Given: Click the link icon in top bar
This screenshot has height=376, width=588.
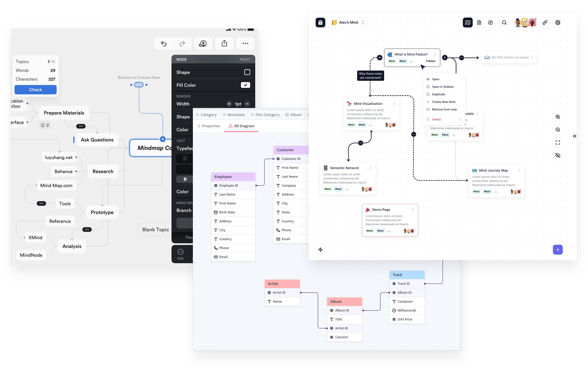Looking at the screenshot, I should [x=545, y=22].
